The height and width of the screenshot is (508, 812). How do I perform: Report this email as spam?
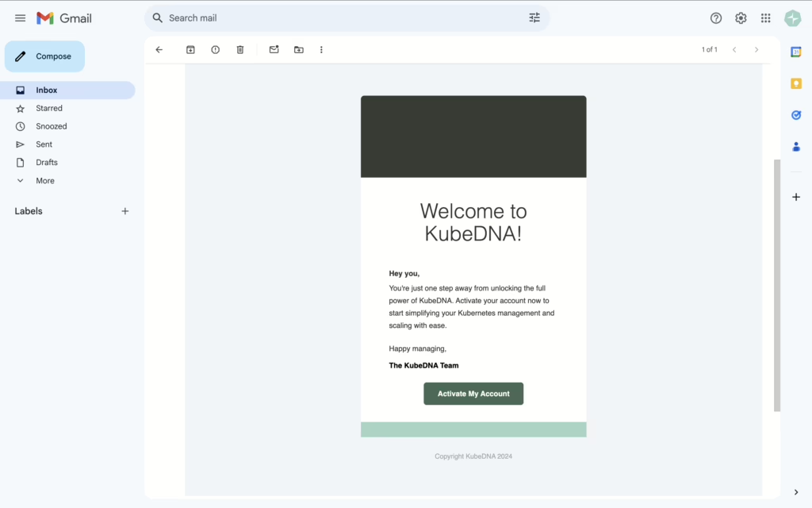(x=215, y=50)
